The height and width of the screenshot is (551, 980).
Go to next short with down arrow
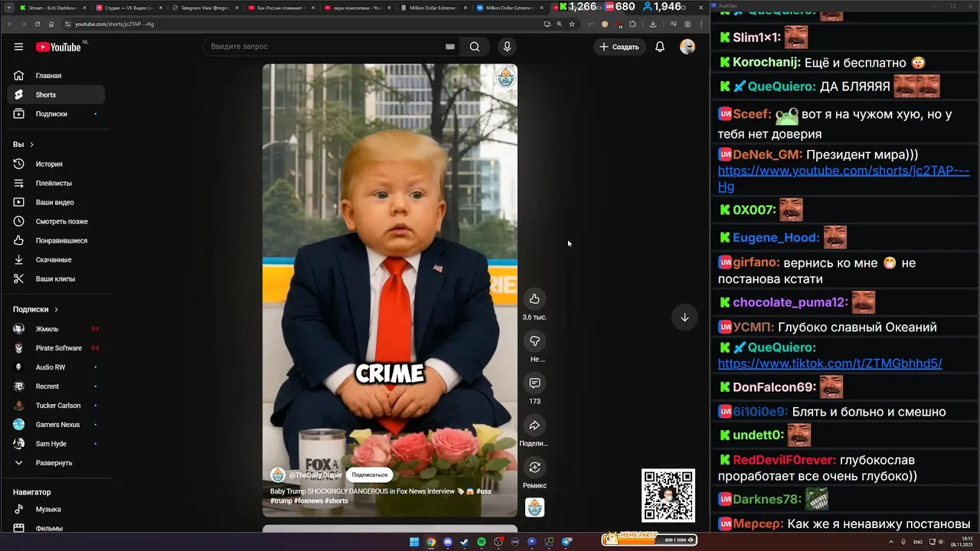[x=684, y=318]
